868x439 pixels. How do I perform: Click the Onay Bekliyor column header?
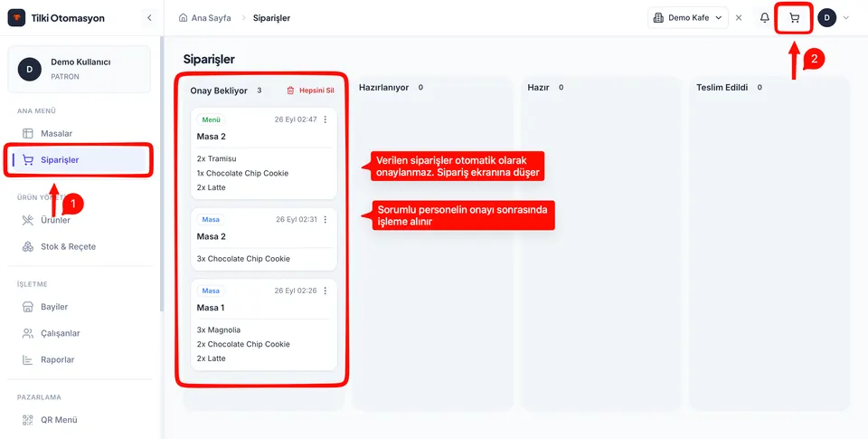click(219, 91)
